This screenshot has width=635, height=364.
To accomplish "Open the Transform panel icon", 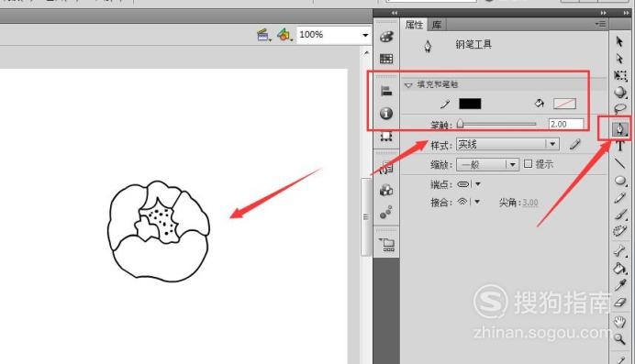I will tap(386, 137).
